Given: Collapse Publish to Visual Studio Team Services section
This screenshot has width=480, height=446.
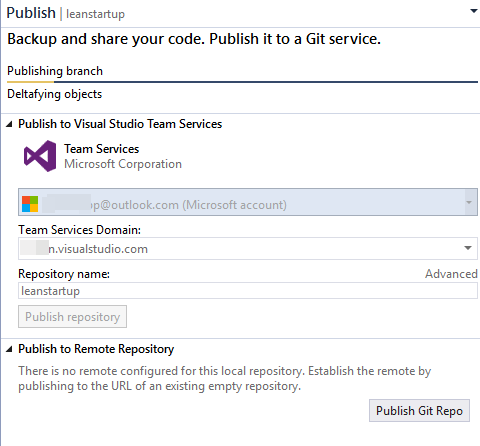Looking at the screenshot, I should pyautogui.click(x=9, y=124).
